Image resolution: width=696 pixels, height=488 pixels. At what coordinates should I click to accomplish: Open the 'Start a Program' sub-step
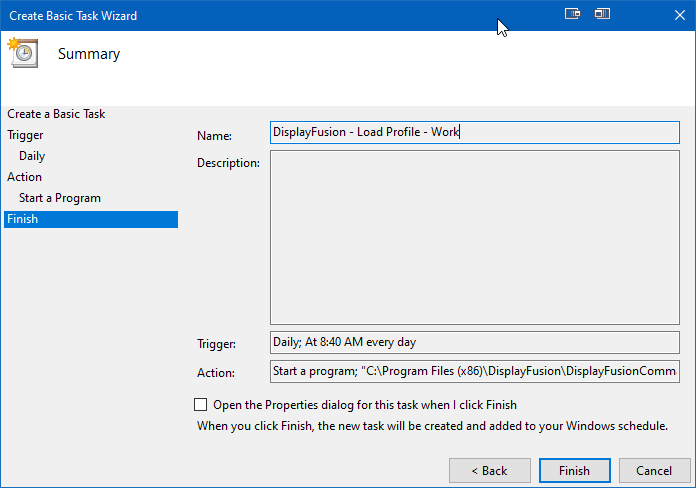(x=60, y=198)
